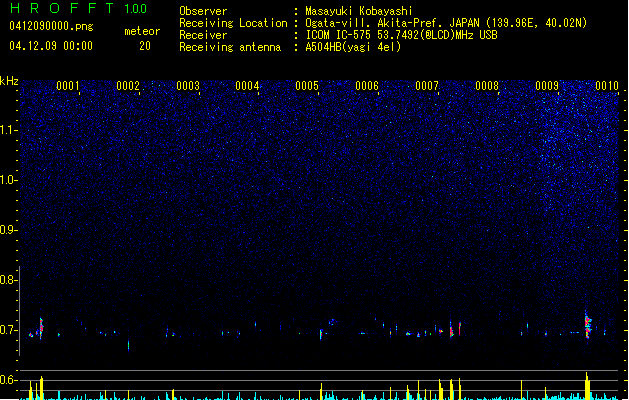Click time marker 0003
The image size is (629, 400).
click(188, 86)
